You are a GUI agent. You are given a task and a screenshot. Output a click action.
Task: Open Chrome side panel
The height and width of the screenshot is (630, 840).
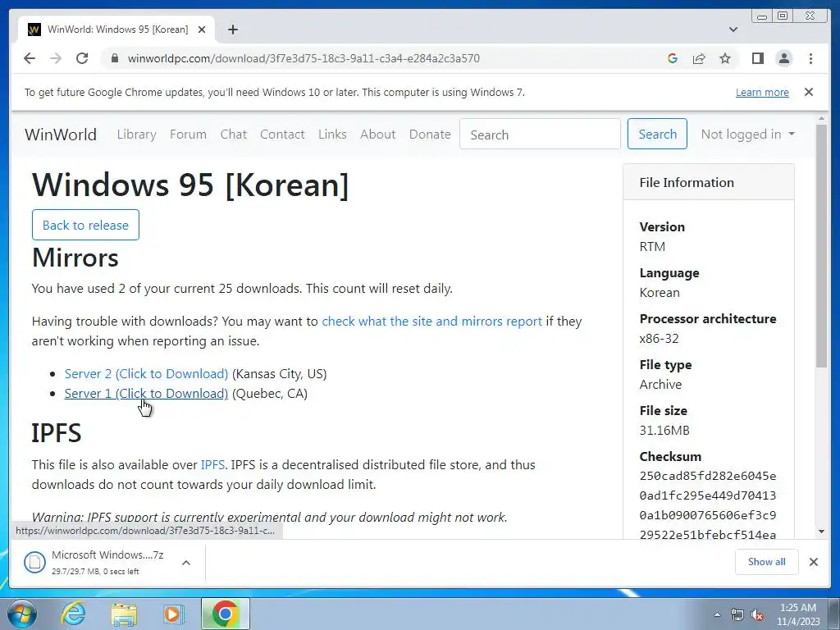tap(757, 58)
